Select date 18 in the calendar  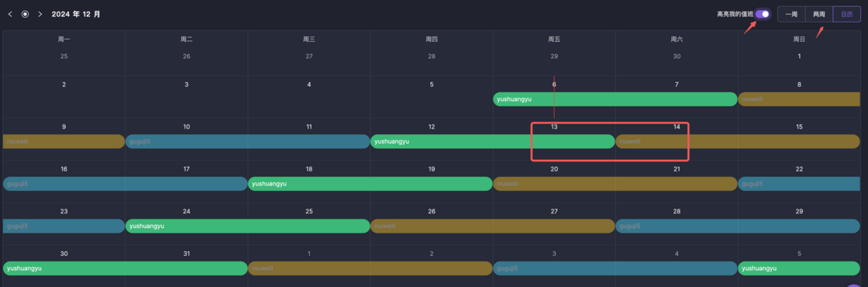pyautogui.click(x=309, y=169)
